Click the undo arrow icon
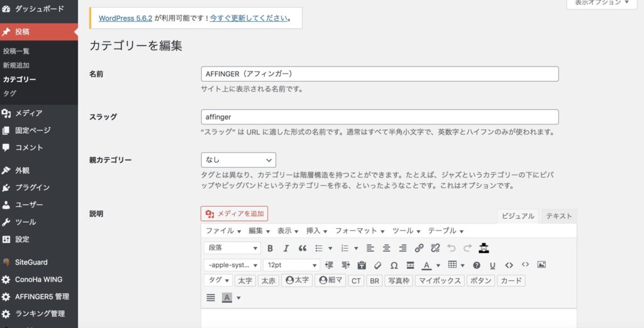The width and height of the screenshot is (644, 328). coord(452,248)
